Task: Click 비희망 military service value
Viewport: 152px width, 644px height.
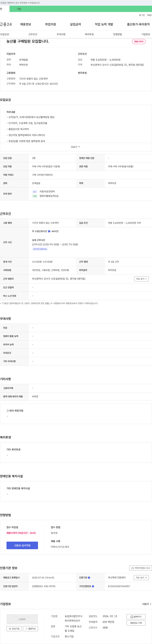Action: (x=35, y=397)
